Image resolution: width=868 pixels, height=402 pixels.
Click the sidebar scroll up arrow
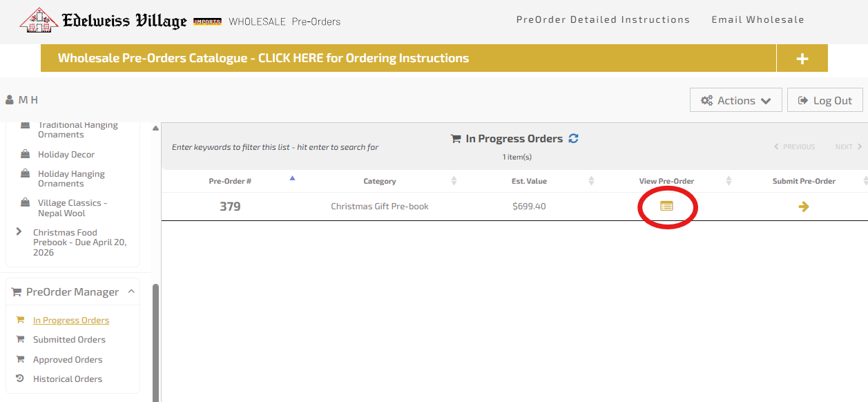pyautogui.click(x=155, y=128)
